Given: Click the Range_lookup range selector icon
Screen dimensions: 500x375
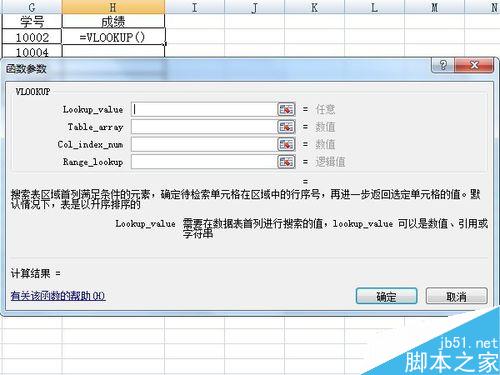Looking at the screenshot, I should 286,162.
